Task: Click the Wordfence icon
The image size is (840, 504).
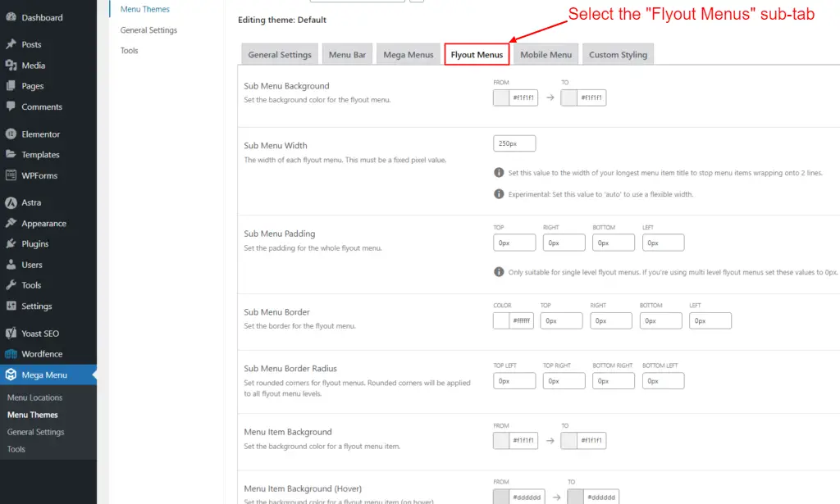Action: (x=11, y=354)
